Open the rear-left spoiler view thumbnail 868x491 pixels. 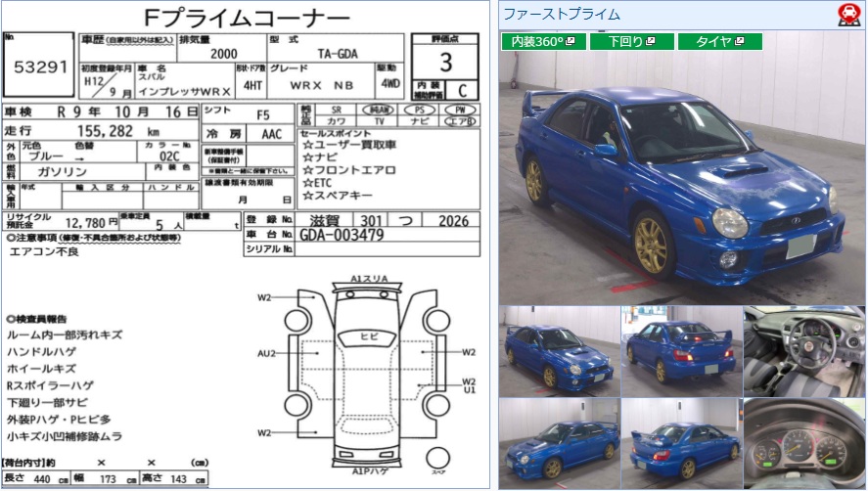[681, 443]
